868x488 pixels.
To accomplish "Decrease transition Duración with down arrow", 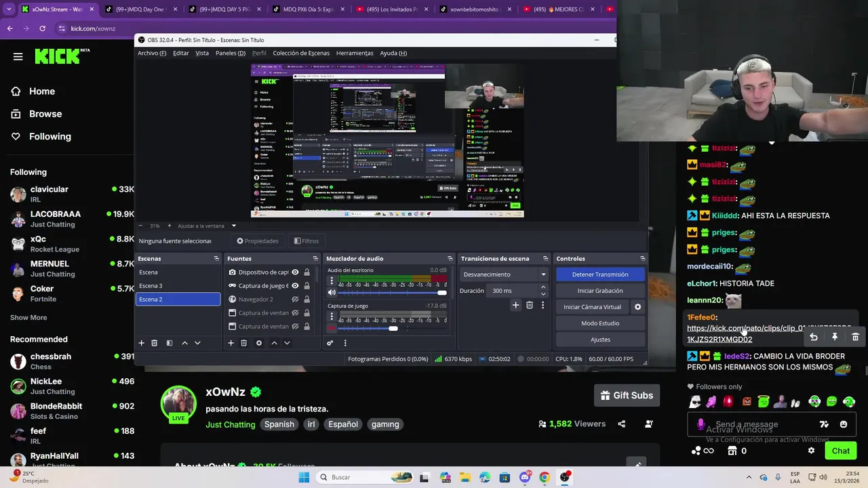I will tap(542, 294).
